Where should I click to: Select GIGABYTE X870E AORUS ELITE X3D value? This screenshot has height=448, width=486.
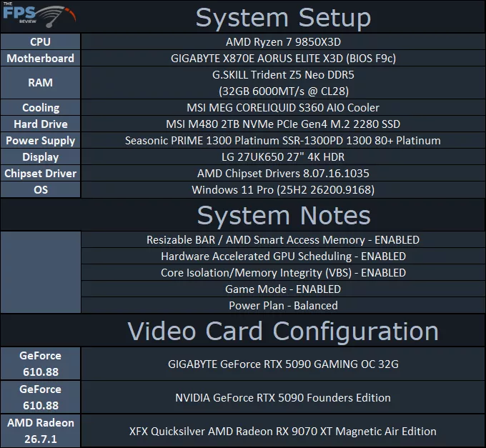coord(283,59)
